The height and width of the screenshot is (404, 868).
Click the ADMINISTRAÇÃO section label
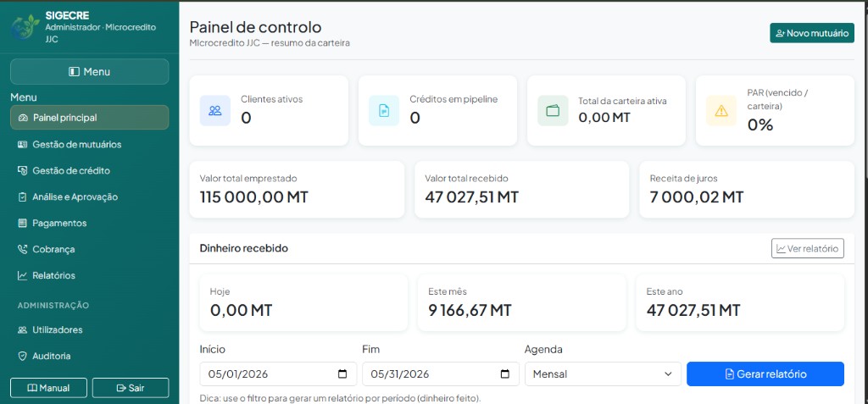tap(53, 306)
